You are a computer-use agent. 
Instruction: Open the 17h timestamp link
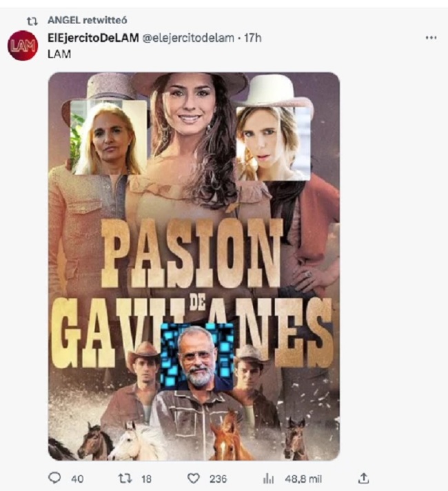[252, 38]
